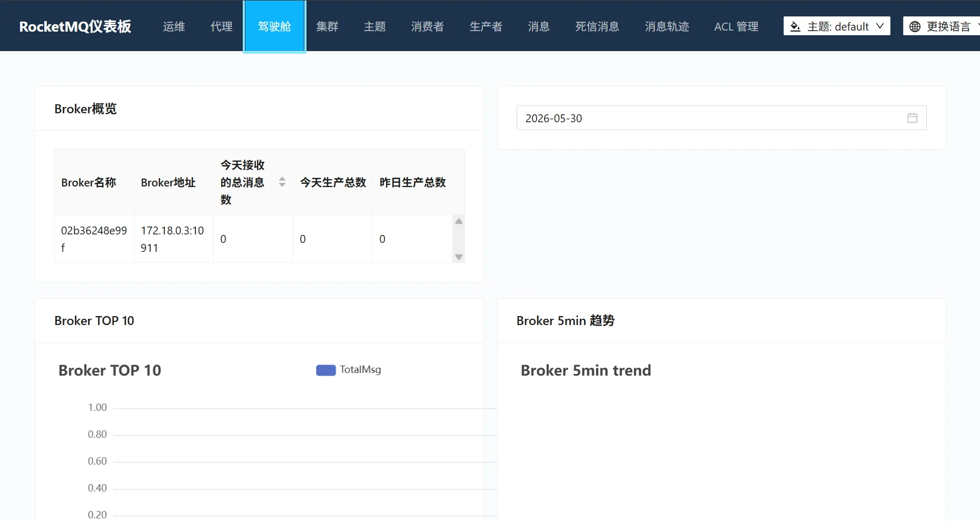This screenshot has height=521, width=980.
Task: Select broker address cell 172.18.0.3:10911
Action: 174,239
